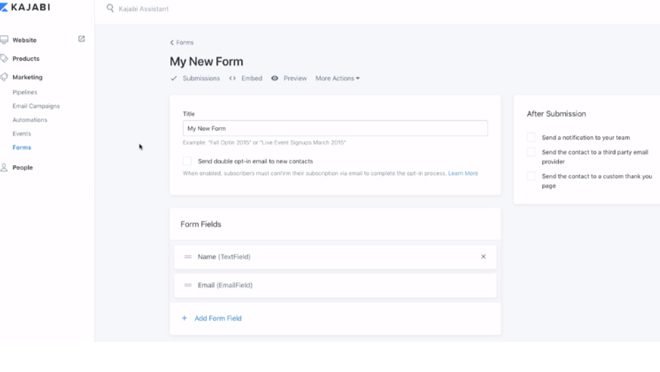660x372 pixels.
Task: Select Automations in the sidebar menu
Action: click(x=30, y=120)
